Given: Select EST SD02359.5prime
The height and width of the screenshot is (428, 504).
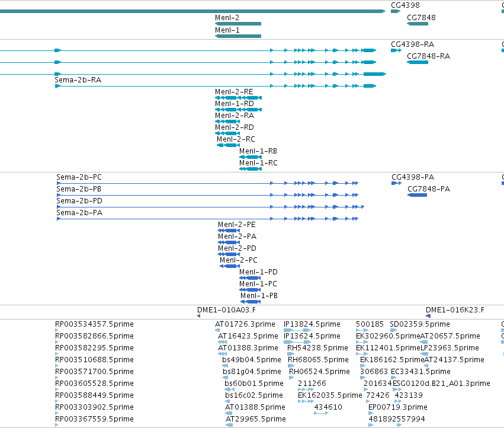Looking at the screenshot, I should 420,324.
